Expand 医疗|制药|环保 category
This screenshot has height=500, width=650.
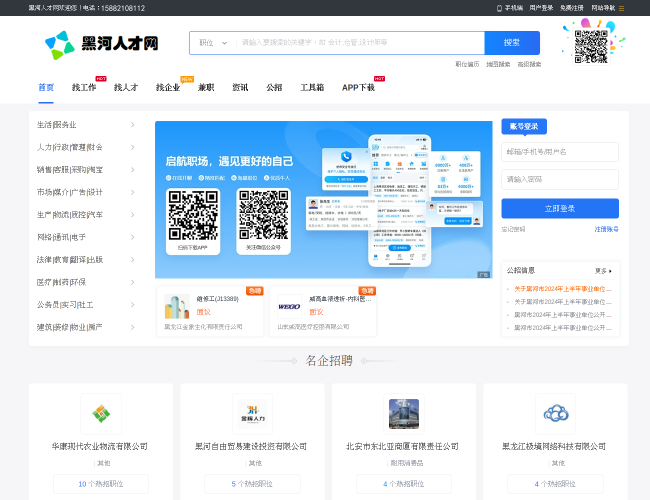pyautogui.click(x=86, y=282)
